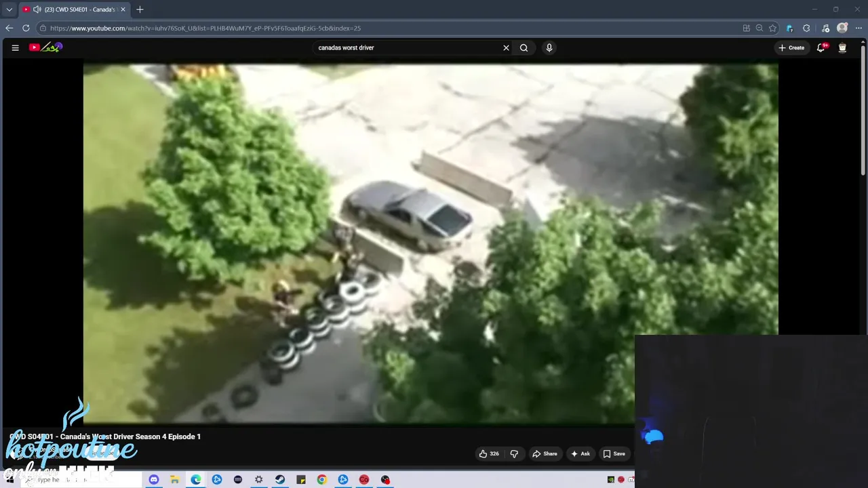Bookmark this page with star icon
Screen dimensions: 868x488
tap(772, 28)
